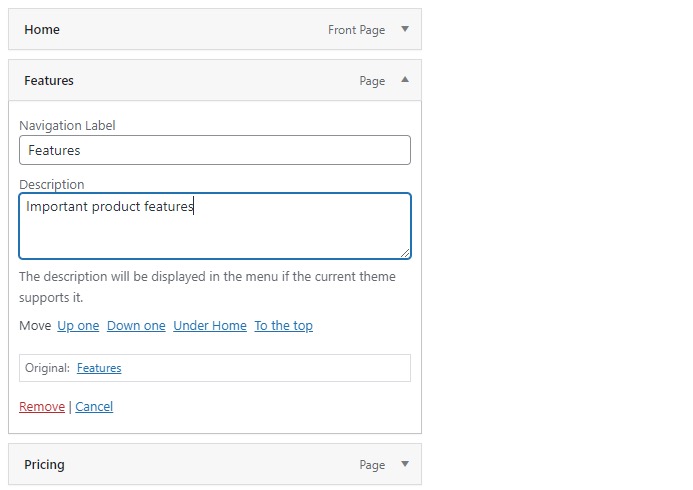Cancel editing the Features item
Viewport: 693px width, 490px height.
tap(94, 406)
